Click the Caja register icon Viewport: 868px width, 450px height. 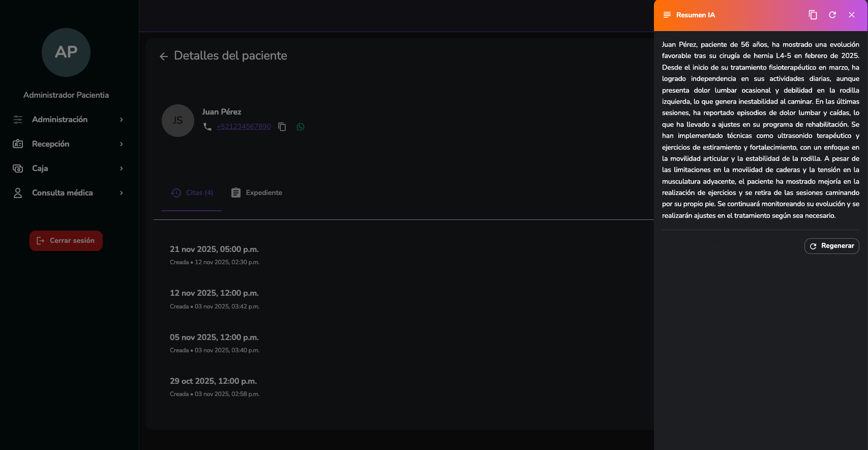18,168
